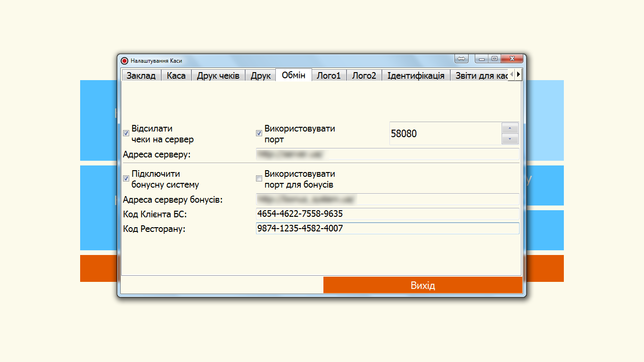The image size is (644, 362).
Task: Select the Друк чеків tab
Action: (218, 76)
